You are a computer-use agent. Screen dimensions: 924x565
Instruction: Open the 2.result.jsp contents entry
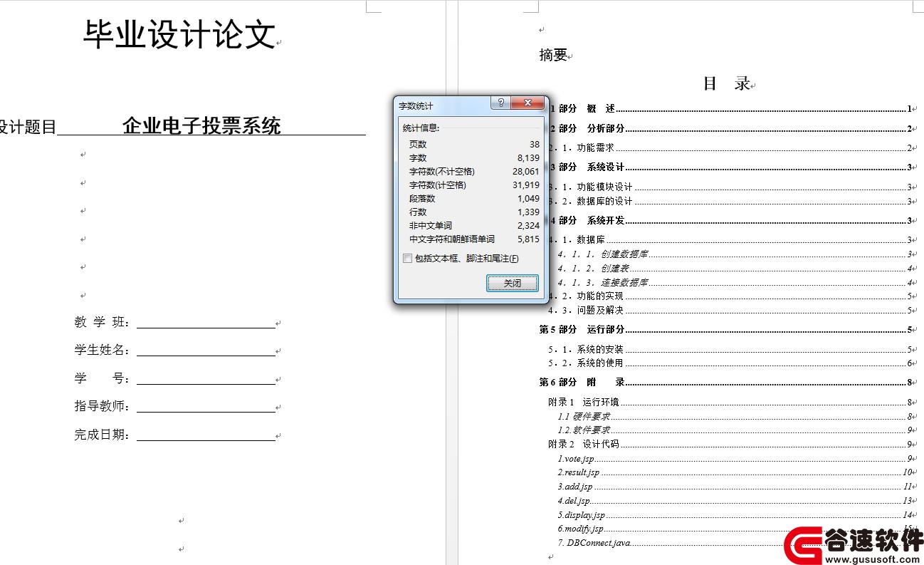735,472
